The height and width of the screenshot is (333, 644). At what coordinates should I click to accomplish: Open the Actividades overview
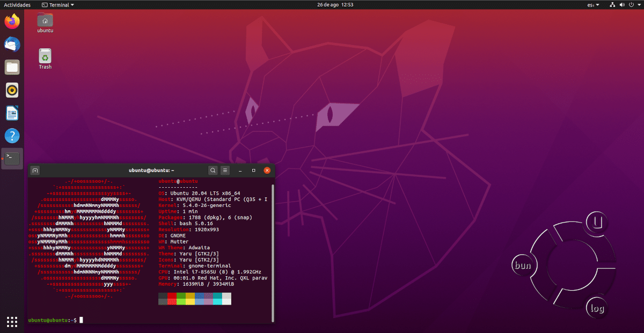click(x=17, y=4)
